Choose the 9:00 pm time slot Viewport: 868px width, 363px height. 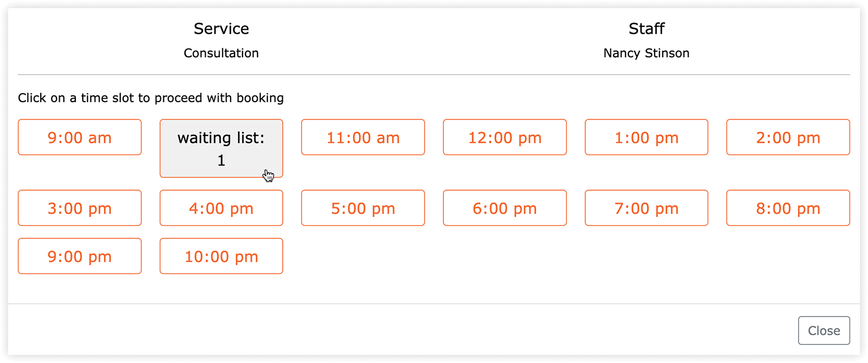79,256
